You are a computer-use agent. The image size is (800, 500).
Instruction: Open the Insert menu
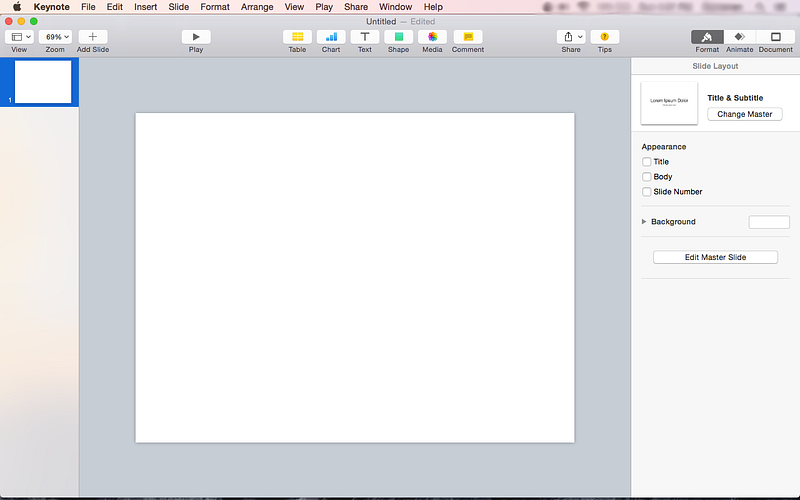[145, 7]
